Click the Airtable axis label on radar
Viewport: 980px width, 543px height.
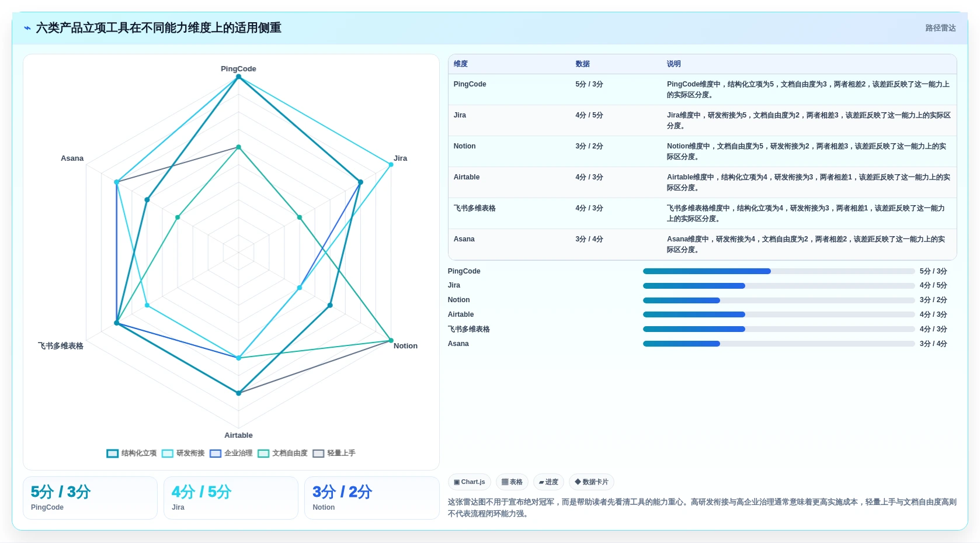pyautogui.click(x=238, y=435)
